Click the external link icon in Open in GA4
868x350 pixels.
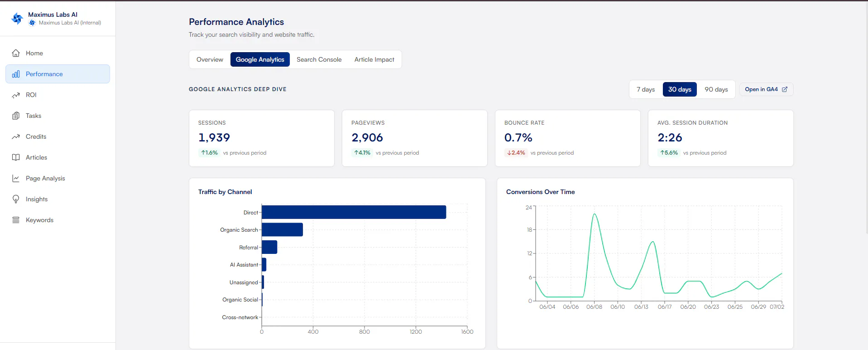pyautogui.click(x=785, y=89)
